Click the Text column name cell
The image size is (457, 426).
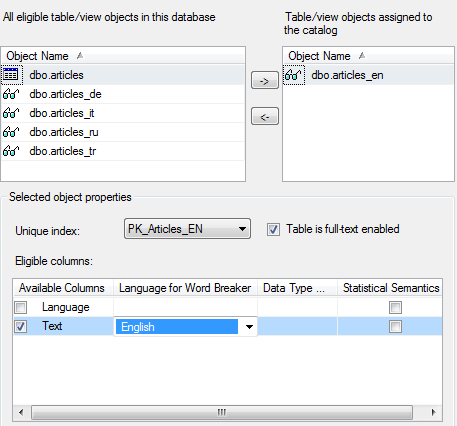click(x=52, y=326)
